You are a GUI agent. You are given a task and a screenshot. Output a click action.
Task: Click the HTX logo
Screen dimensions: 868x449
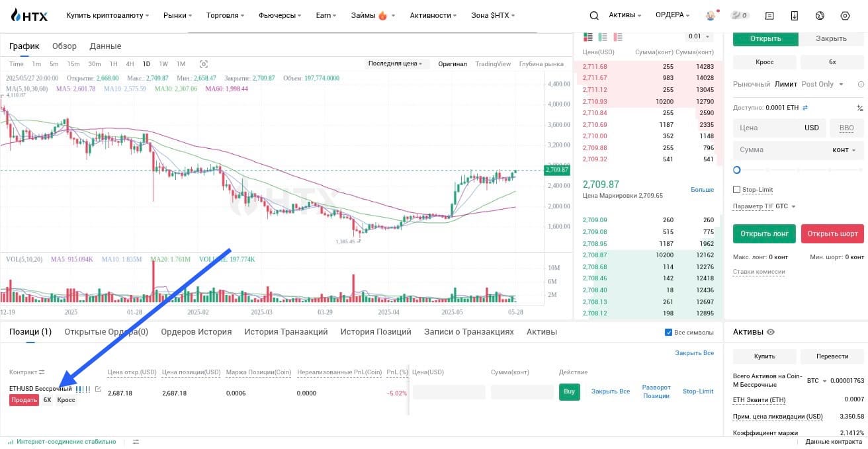[x=29, y=15]
